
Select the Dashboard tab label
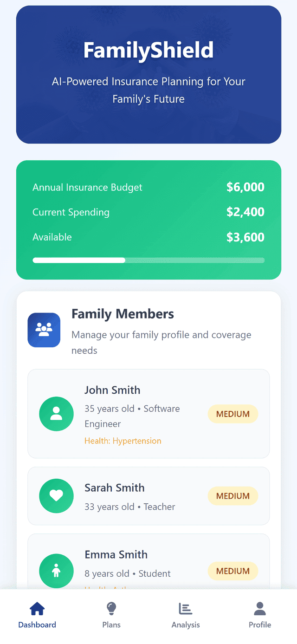coord(37,624)
